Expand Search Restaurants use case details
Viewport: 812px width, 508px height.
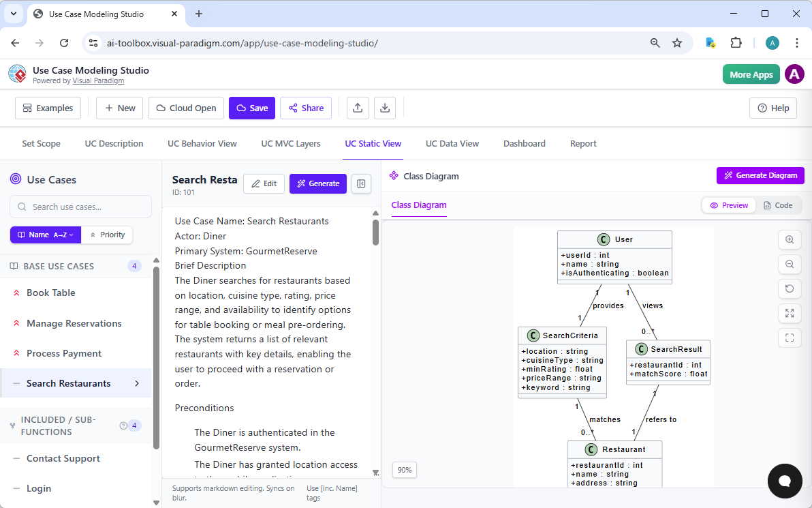point(138,383)
